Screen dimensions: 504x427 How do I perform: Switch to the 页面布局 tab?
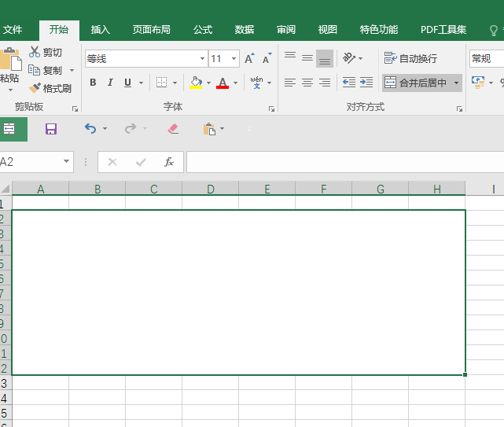click(152, 30)
